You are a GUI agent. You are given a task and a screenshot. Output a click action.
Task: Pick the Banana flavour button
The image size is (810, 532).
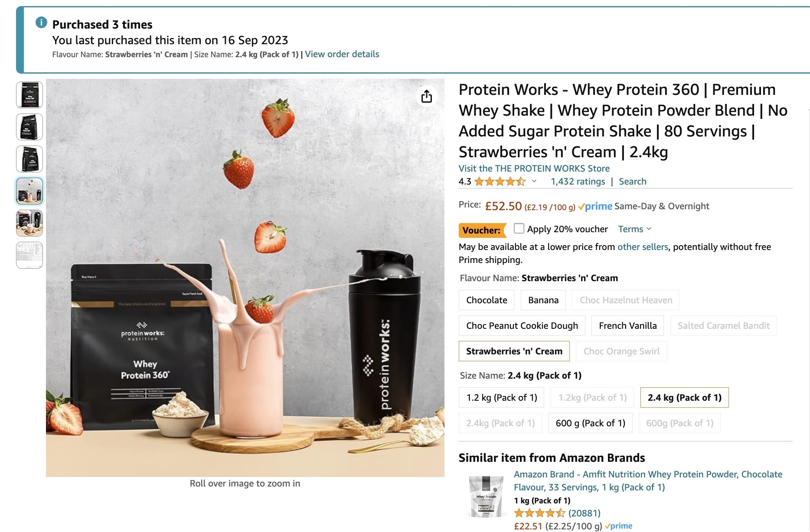coord(543,300)
